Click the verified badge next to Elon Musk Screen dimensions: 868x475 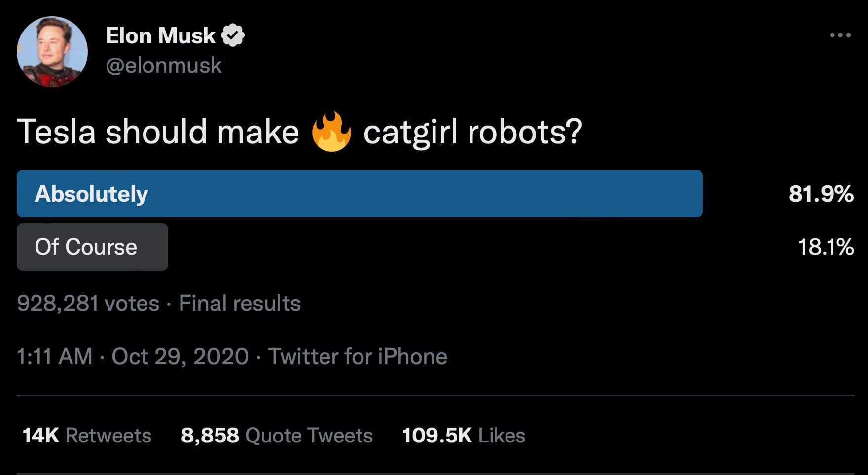coord(234,34)
